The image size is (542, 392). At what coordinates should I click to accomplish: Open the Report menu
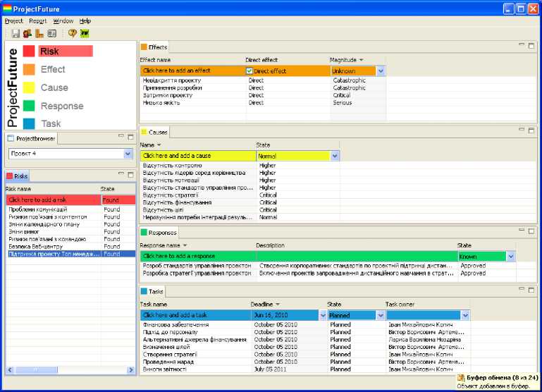[x=38, y=21]
